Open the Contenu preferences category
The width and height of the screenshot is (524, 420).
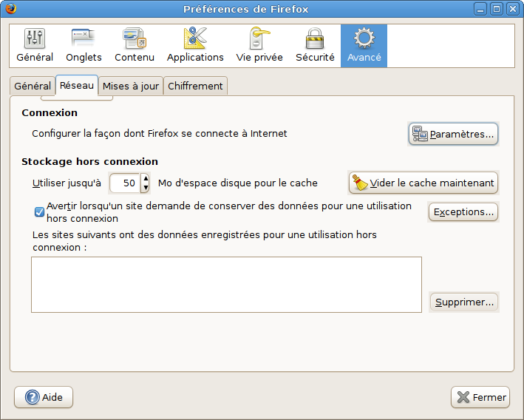[x=135, y=46]
